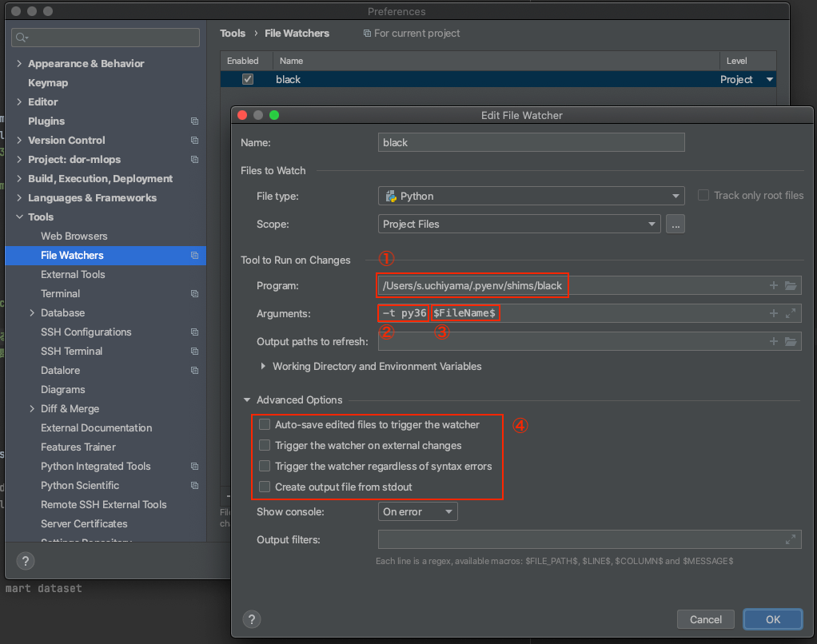This screenshot has width=817, height=644.
Task: Click Tools breadcrumb link in header
Action: (233, 33)
